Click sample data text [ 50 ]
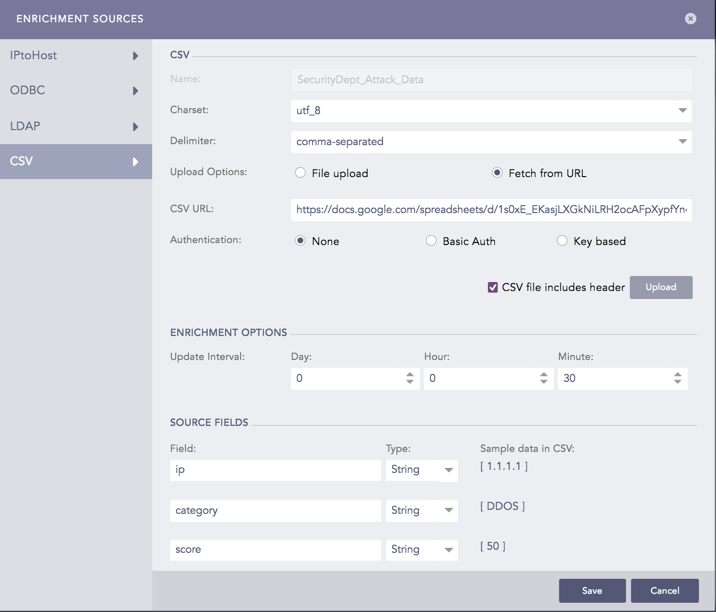Viewport: 716px width, 612px height. 493,546
